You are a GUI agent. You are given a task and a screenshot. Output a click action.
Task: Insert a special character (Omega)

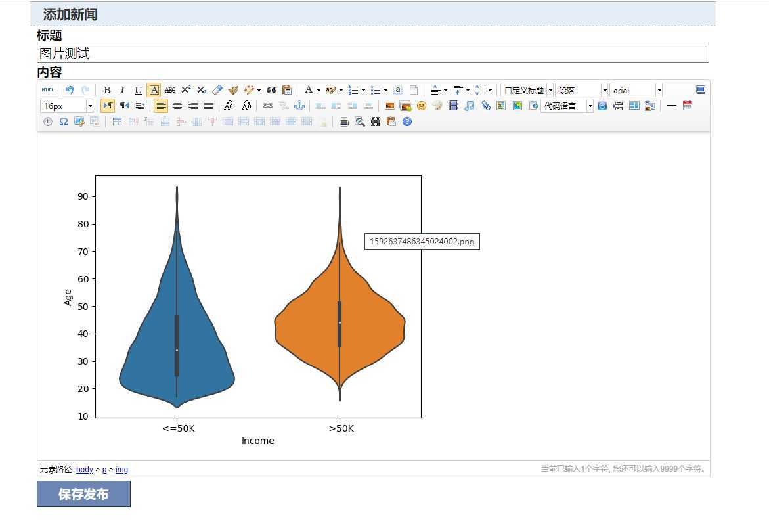[x=63, y=122]
